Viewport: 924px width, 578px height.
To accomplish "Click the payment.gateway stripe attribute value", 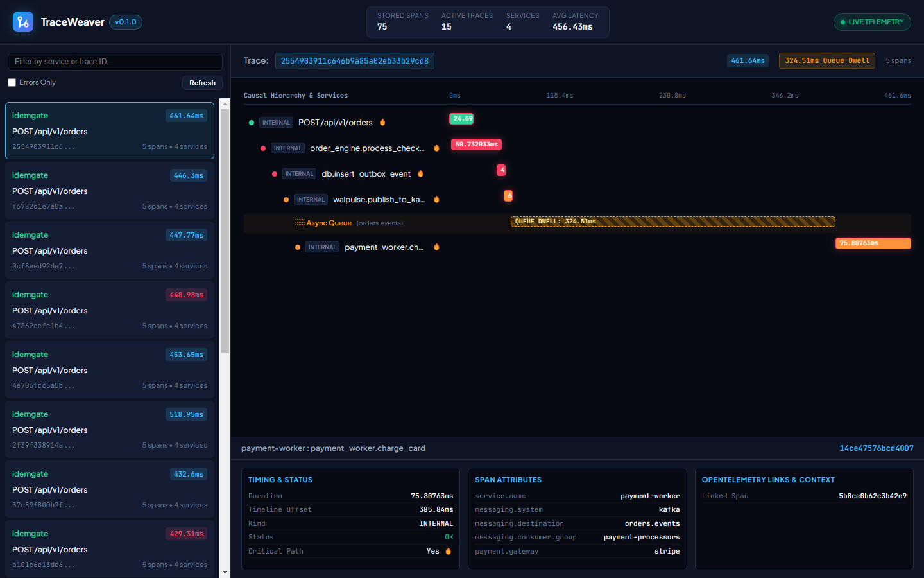I will coord(667,551).
